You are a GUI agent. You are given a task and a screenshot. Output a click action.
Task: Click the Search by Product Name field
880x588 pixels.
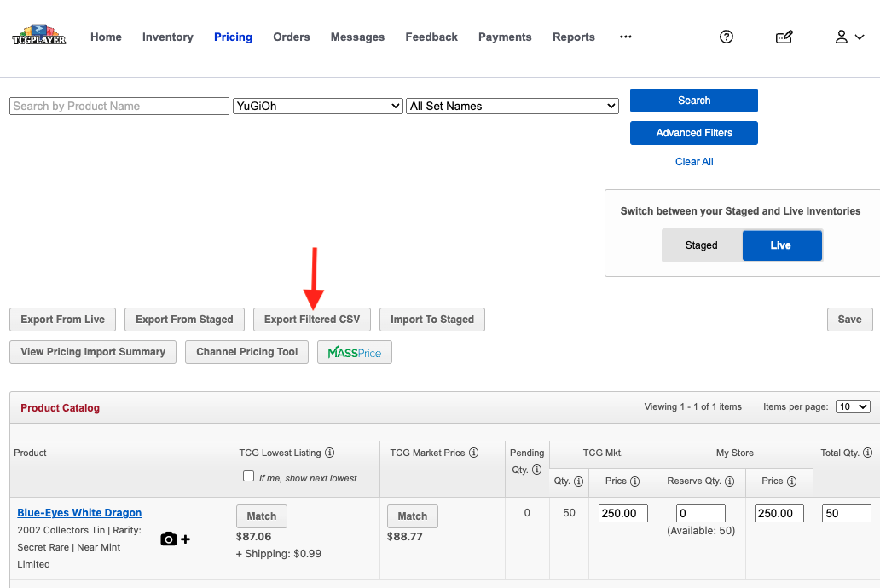click(x=119, y=106)
